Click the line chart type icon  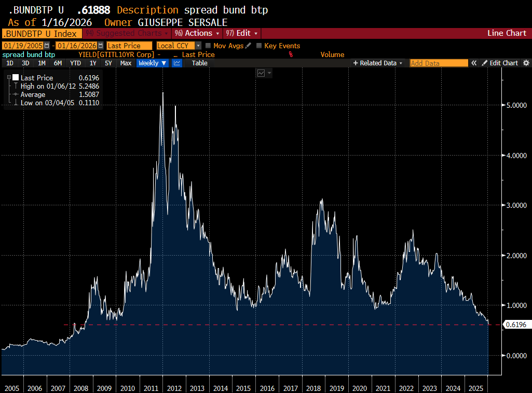[x=177, y=63]
